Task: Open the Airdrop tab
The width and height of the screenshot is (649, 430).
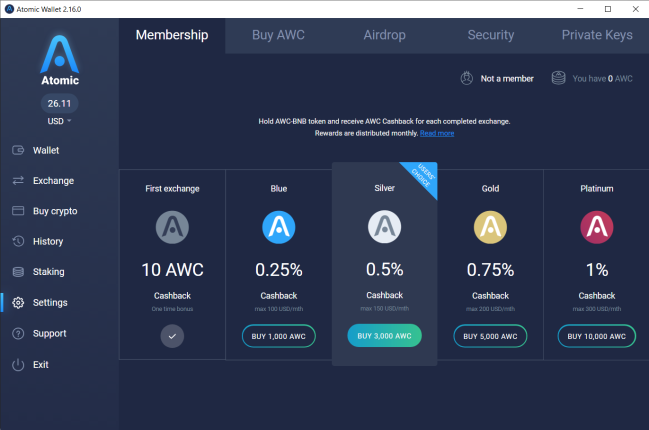Action: [385, 35]
